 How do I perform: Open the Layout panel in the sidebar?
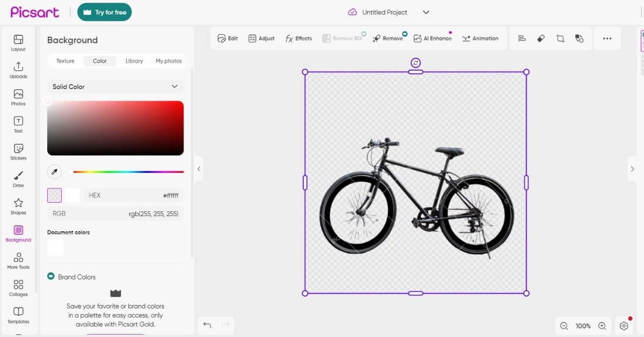pos(18,43)
